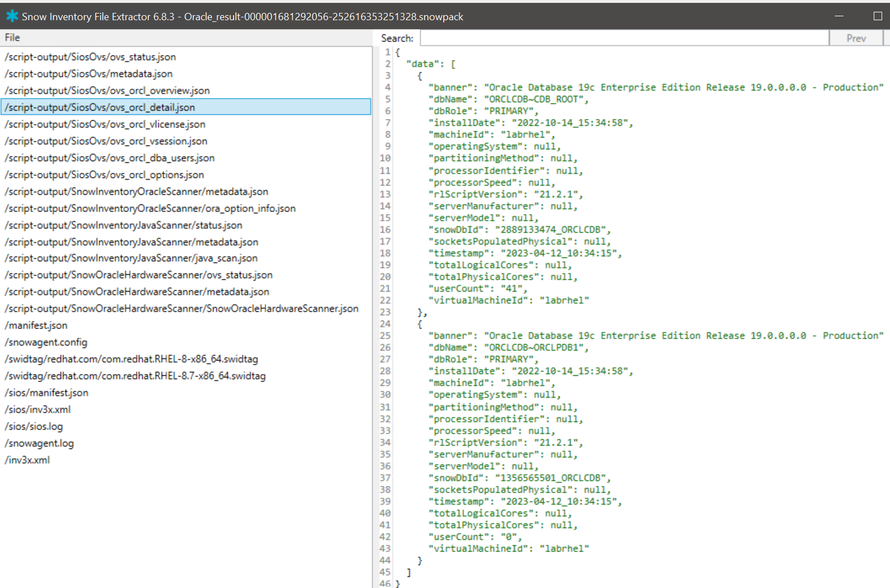The height and width of the screenshot is (588, 890).
Task: Click the userCount "0" line
Action: click(475, 537)
